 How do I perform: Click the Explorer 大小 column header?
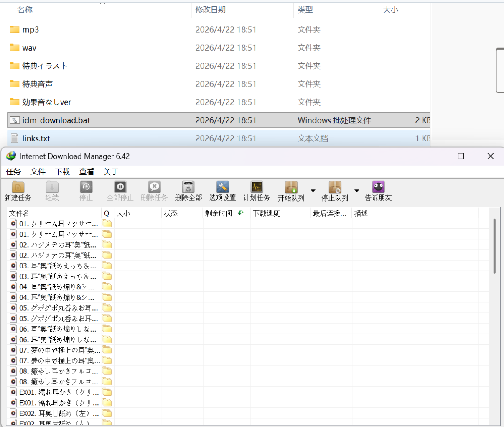coord(390,9)
